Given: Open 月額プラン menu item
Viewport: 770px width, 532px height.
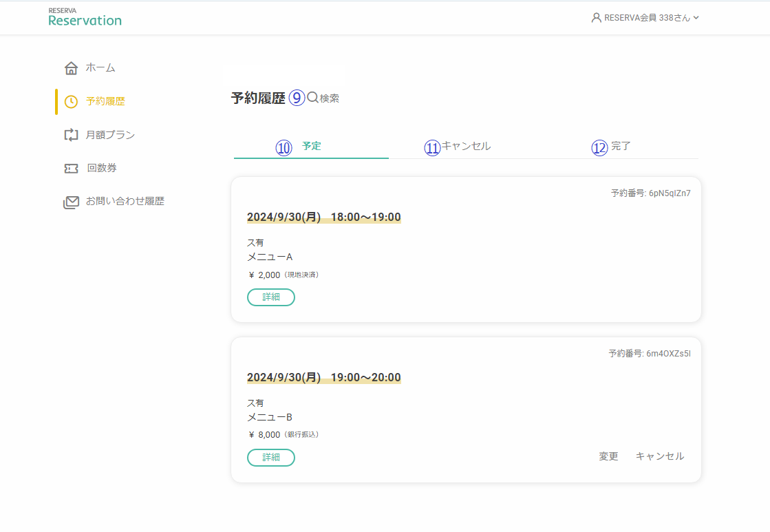Looking at the screenshot, I should click(x=110, y=135).
